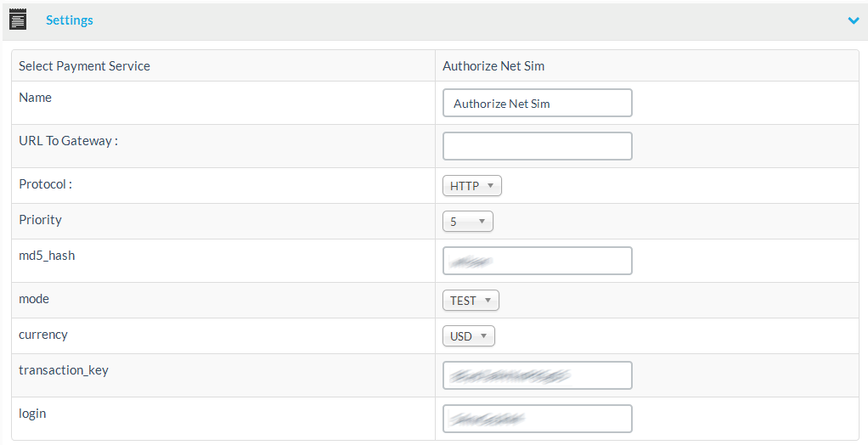Focus the Name text field
Image resolution: width=868 pixels, height=445 pixels.
[537, 103]
